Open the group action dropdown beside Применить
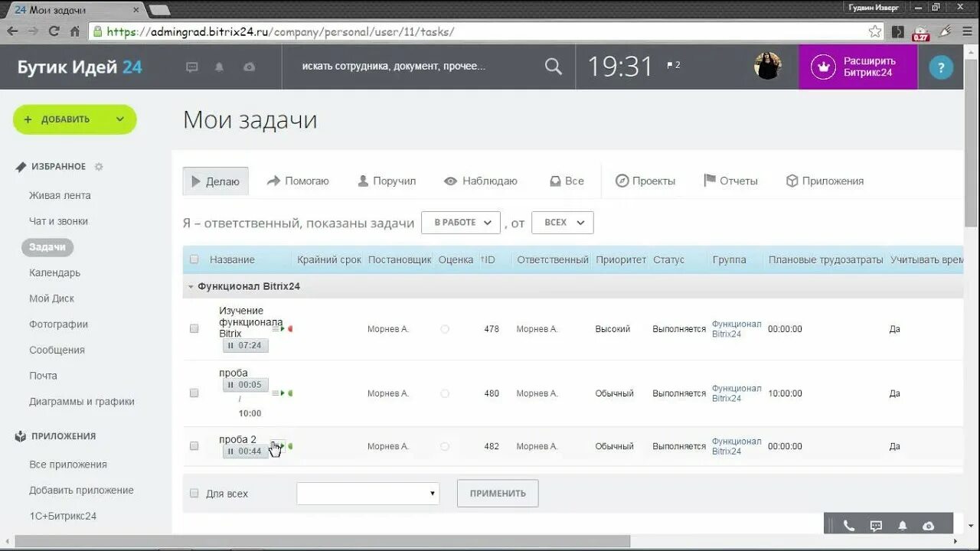 [368, 494]
